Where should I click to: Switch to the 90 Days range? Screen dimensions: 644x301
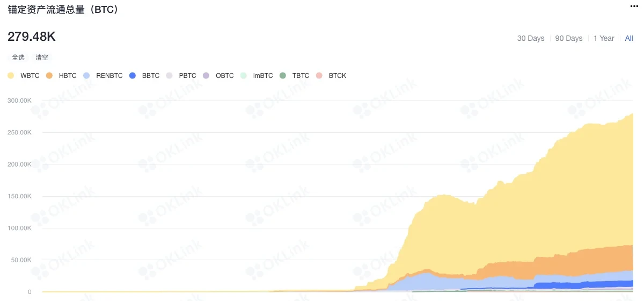coord(568,38)
